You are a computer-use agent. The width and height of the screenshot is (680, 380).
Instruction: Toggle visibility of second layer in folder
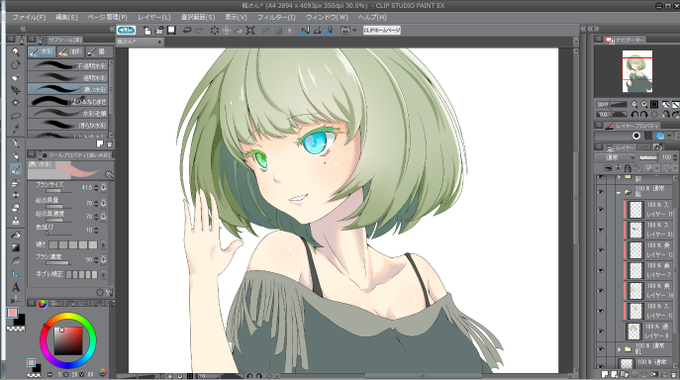pos(601,230)
